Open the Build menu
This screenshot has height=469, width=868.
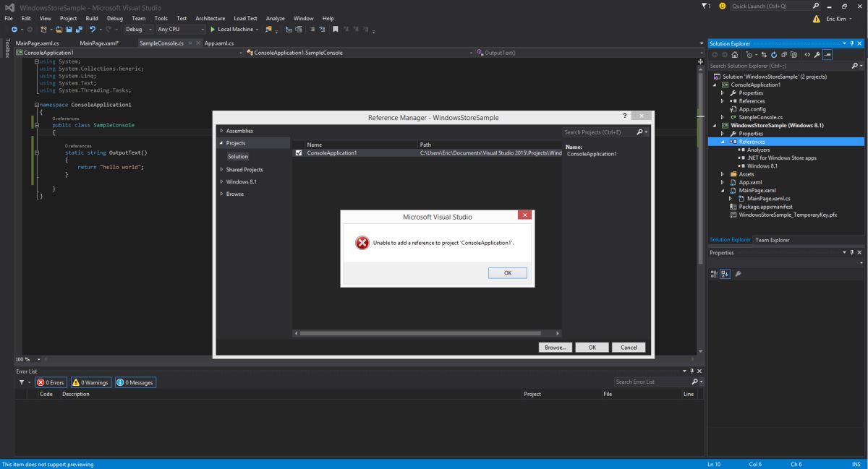click(91, 18)
